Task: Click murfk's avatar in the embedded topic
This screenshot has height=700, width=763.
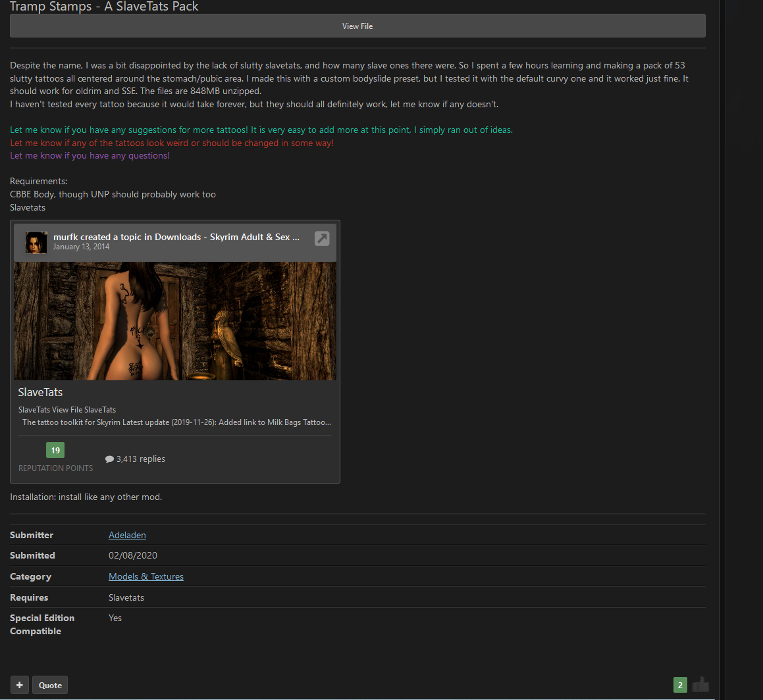Action: point(36,242)
